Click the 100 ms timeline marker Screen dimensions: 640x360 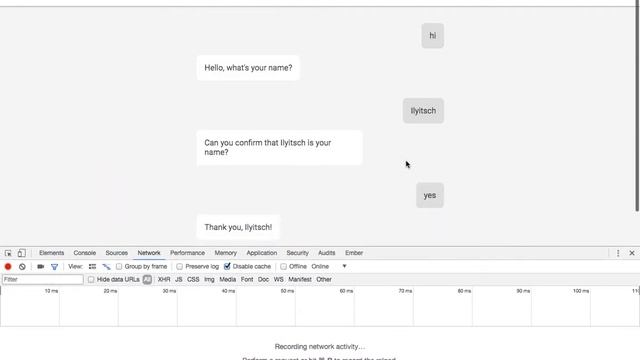(581, 291)
